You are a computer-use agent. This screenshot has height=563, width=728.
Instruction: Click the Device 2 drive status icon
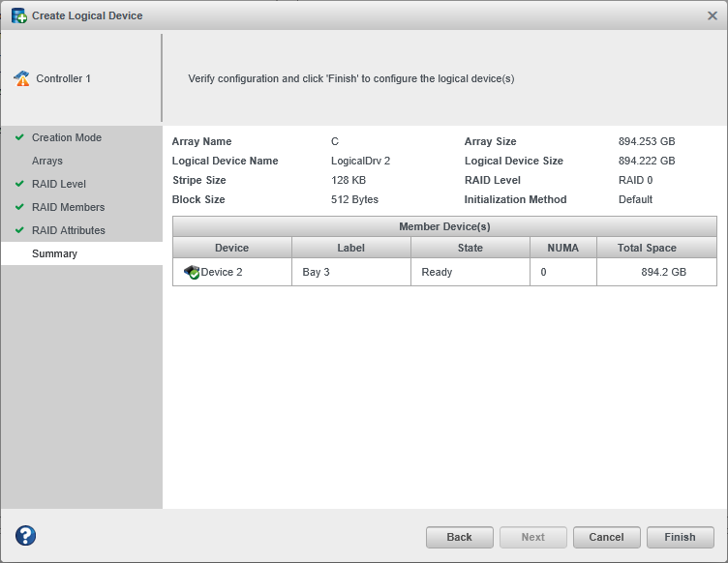[x=192, y=273]
